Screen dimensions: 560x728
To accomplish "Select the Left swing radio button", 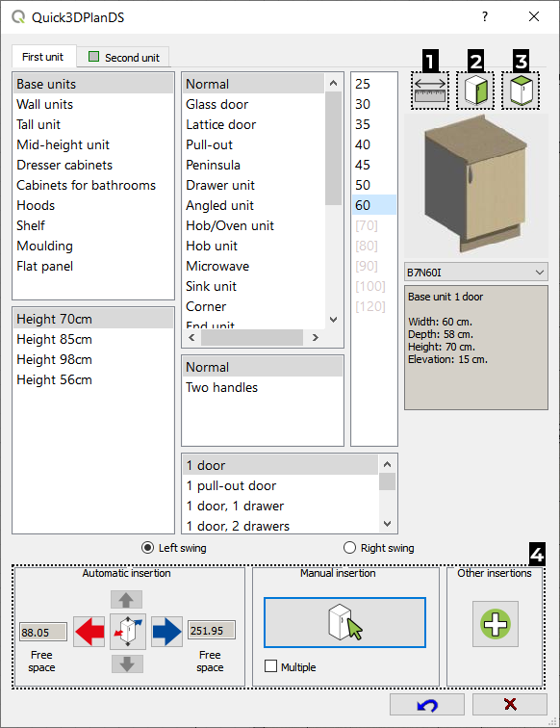I will pos(147,548).
